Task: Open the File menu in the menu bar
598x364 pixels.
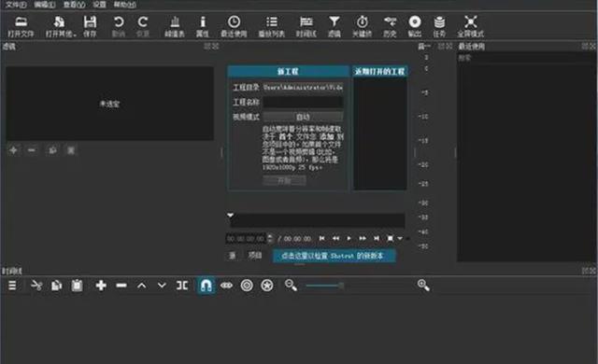Action: tap(16, 5)
